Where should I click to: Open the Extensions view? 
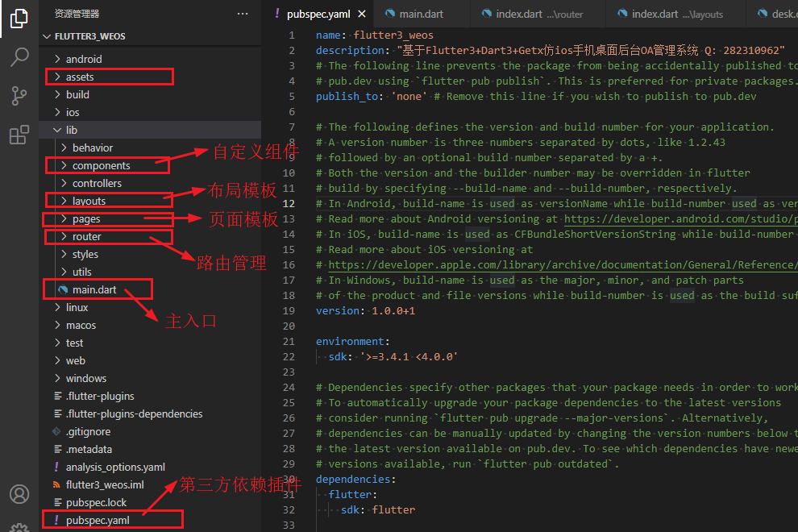tap(19, 135)
